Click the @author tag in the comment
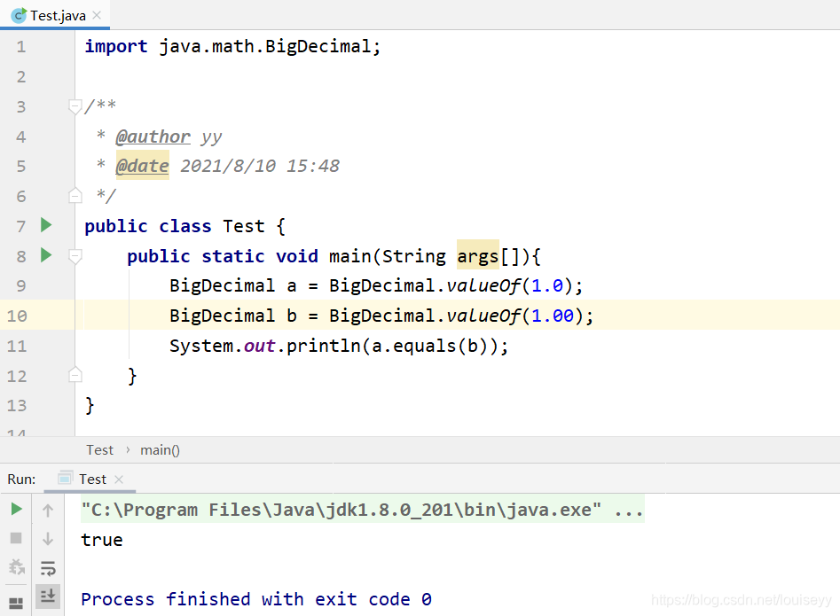 [153, 137]
